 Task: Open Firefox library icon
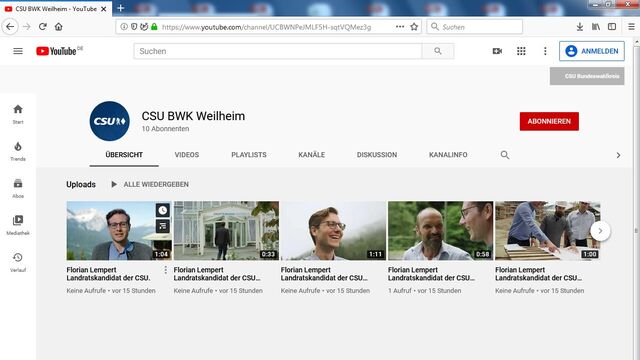pyautogui.click(x=596, y=27)
